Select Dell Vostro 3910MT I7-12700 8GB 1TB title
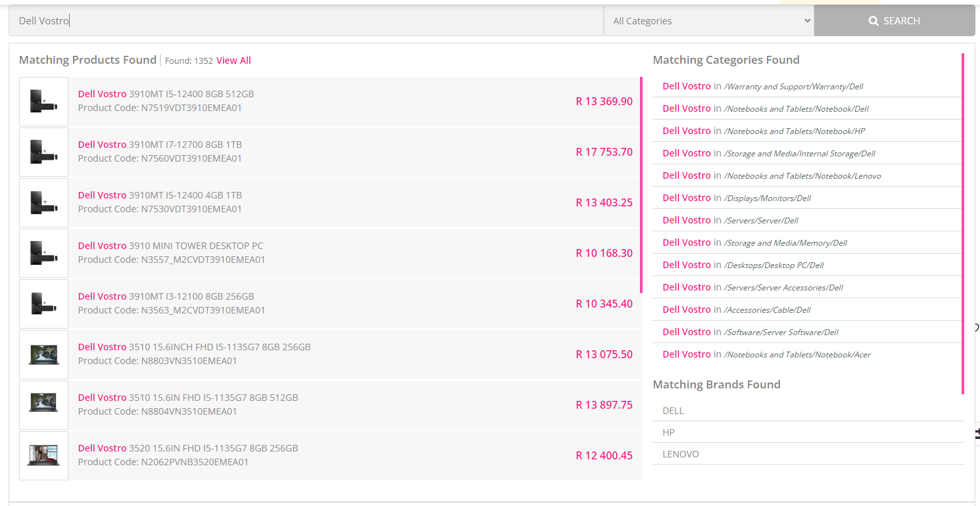Screen dimensions: 980x506 (160, 145)
